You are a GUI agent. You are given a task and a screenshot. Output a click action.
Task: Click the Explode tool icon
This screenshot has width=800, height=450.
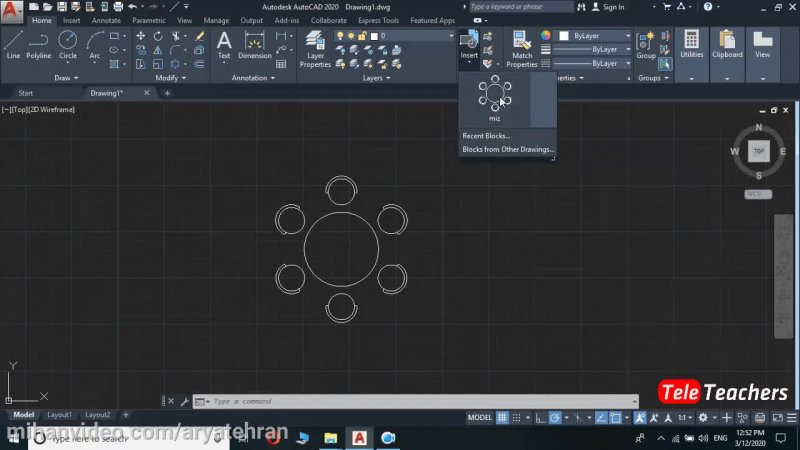[x=199, y=50]
